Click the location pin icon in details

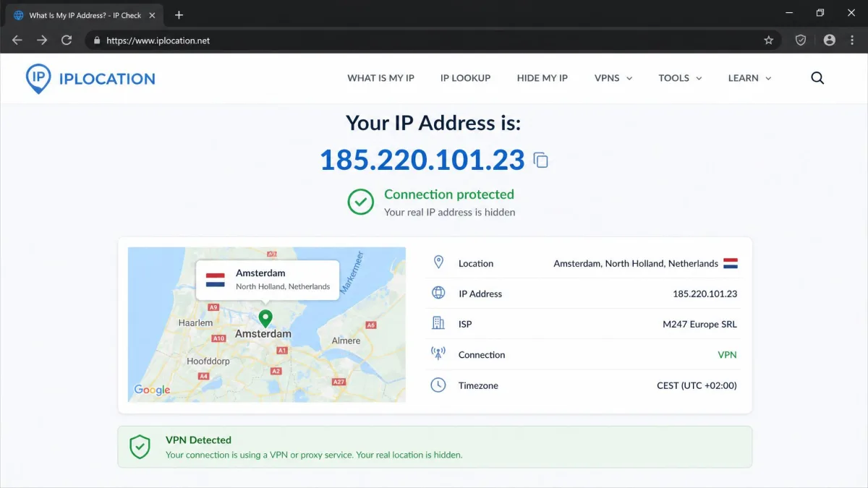438,262
